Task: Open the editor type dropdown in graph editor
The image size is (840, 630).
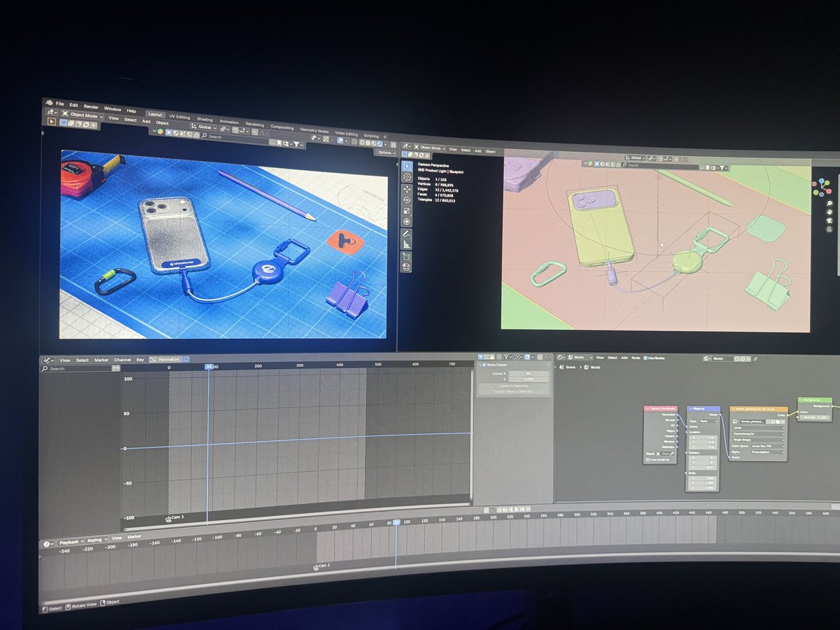Action: coord(47,360)
